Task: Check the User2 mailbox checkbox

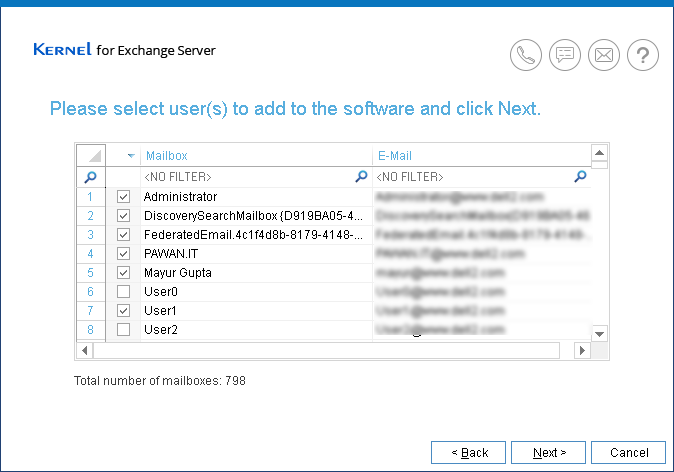Action: click(123, 330)
